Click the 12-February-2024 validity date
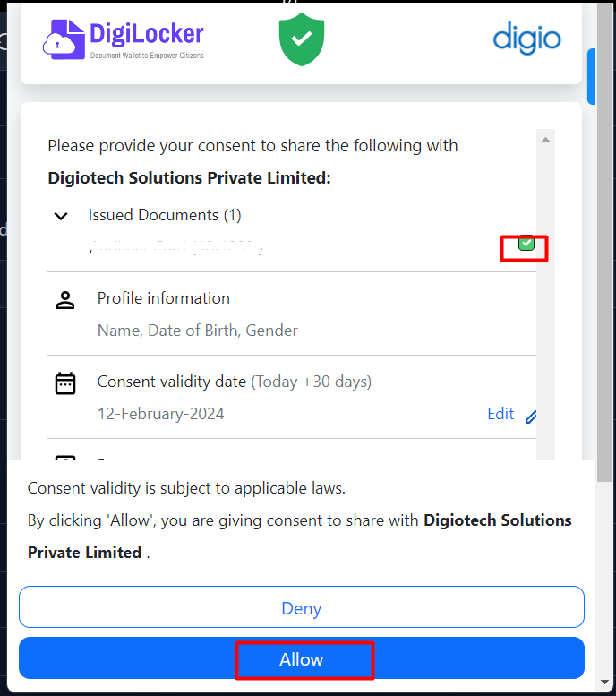Image resolution: width=616 pixels, height=696 pixels. point(161,414)
